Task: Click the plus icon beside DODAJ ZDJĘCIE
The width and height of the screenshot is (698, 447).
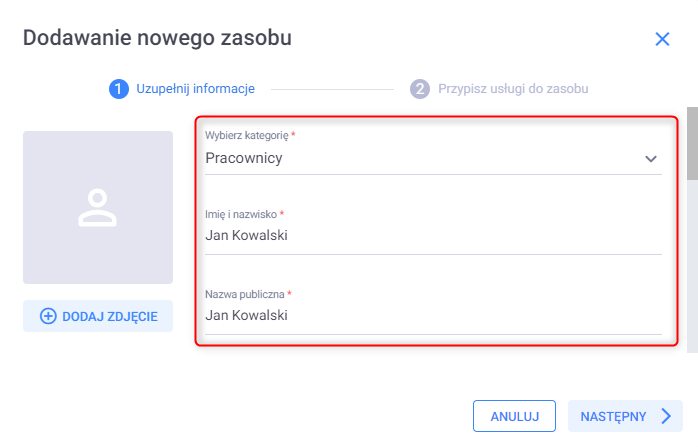Action: click(x=48, y=316)
